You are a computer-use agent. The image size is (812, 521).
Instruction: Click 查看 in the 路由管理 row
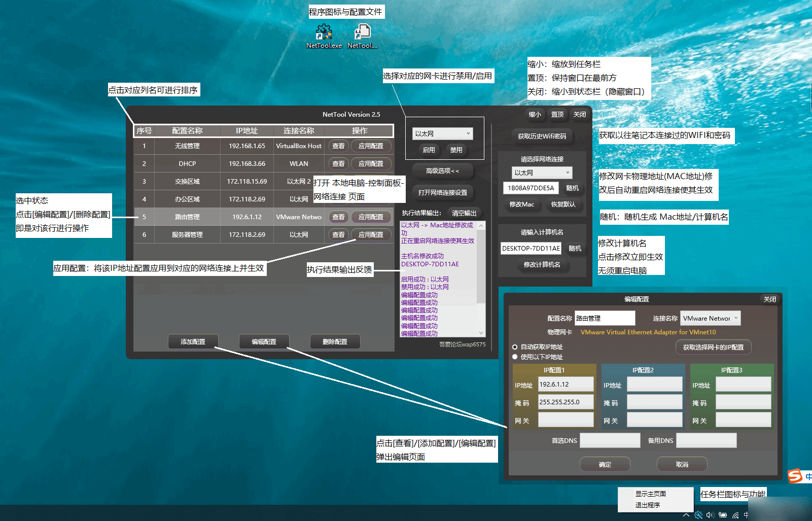point(338,217)
